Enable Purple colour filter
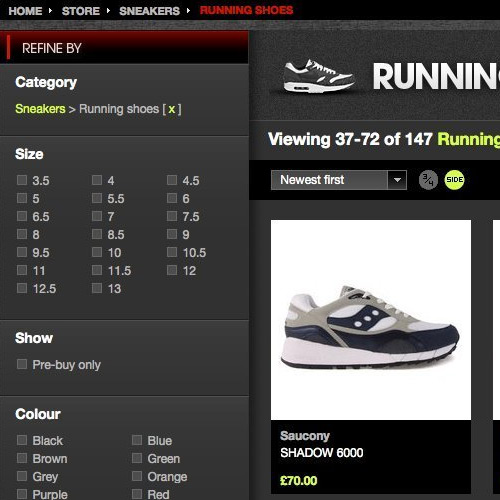This screenshot has height=500, width=500. tap(22, 494)
